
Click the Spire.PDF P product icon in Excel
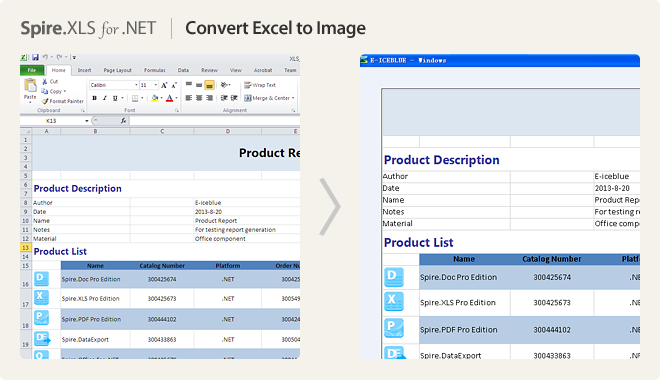click(41, 317)
